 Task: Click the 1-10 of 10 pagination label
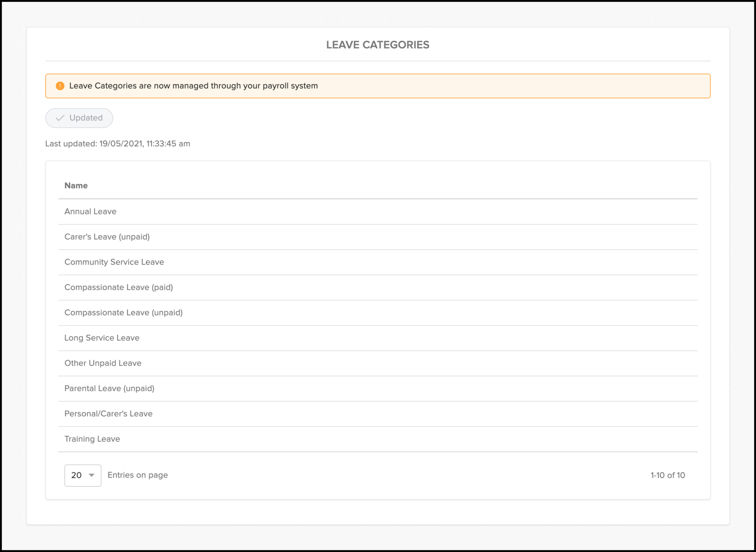668,475
